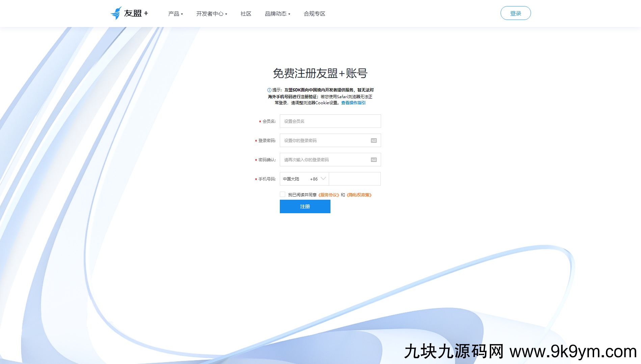Expand the 开发者中心 dropdown menu
641x364 pixels.
click(212, 14)
